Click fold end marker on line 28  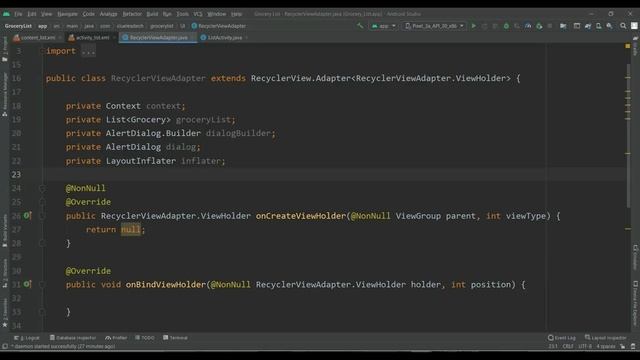[x=42, y=243]
